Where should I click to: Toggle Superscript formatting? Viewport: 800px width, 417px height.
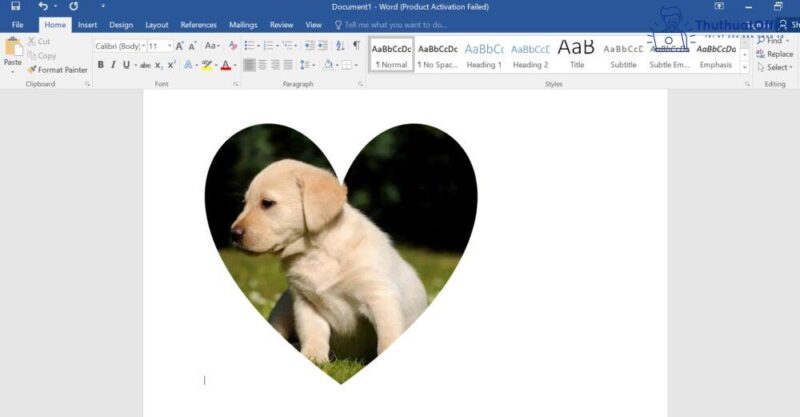tap(172, 65)
